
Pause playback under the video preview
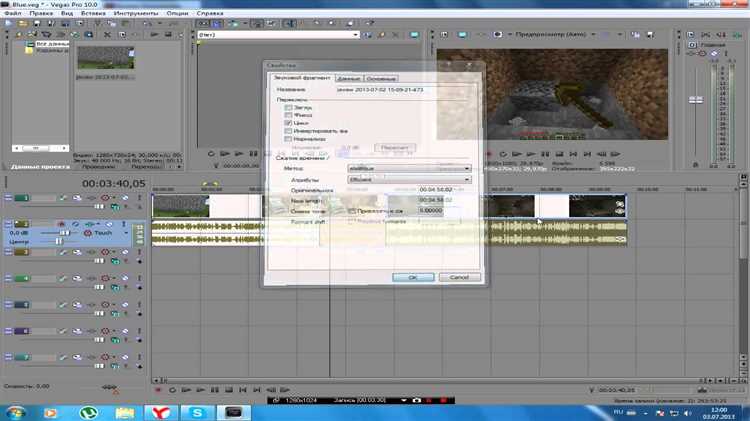pyautogui.click(x=545, y=154)
